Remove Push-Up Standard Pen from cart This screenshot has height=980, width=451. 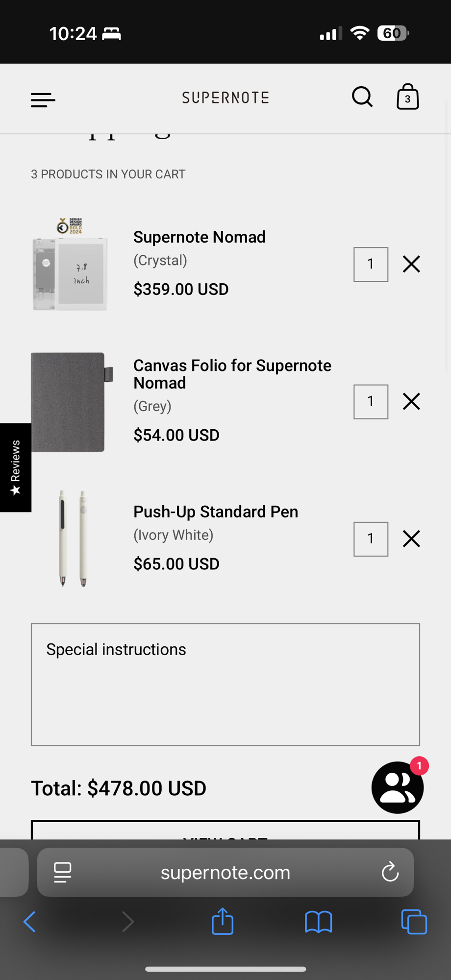411,539
